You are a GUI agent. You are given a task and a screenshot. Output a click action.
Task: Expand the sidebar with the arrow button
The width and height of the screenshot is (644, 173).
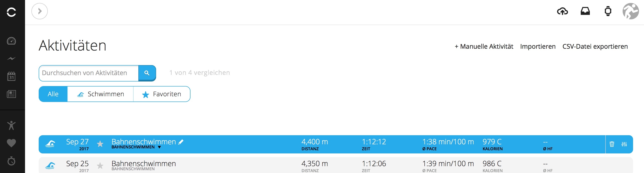pyautogui.click(x=40, y=11)
